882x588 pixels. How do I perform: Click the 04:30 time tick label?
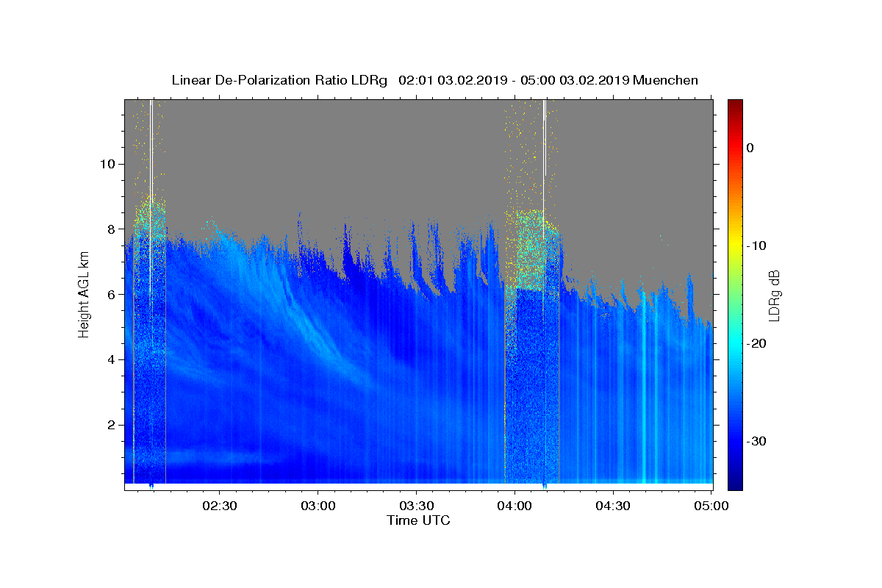[613, 506]
